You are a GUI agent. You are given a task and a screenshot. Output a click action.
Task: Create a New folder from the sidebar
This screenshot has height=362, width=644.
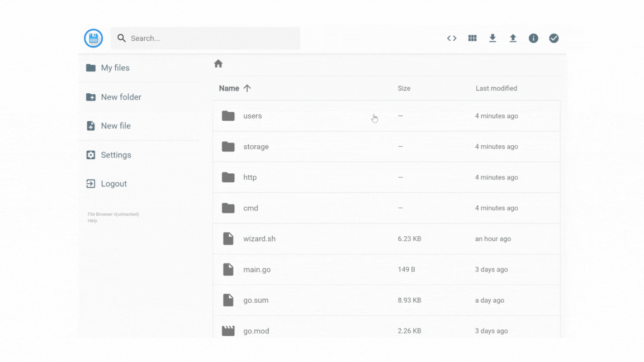point(121,97)
